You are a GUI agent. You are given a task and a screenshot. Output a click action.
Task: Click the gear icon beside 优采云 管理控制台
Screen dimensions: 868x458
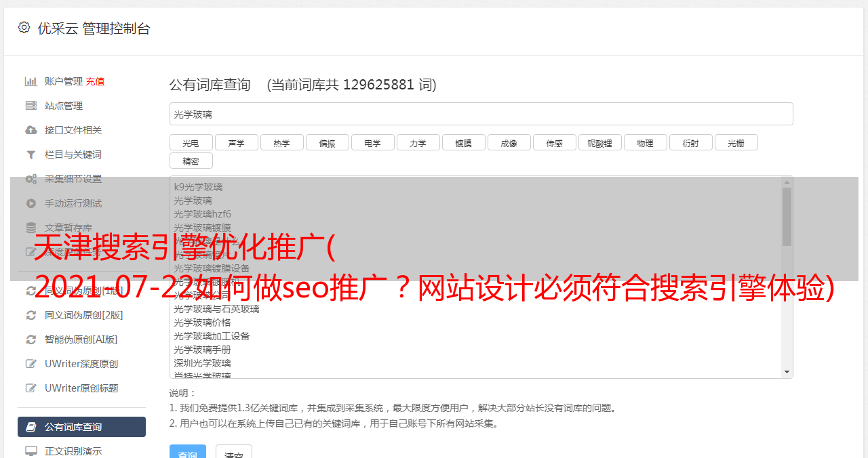(x=24, y=28)
